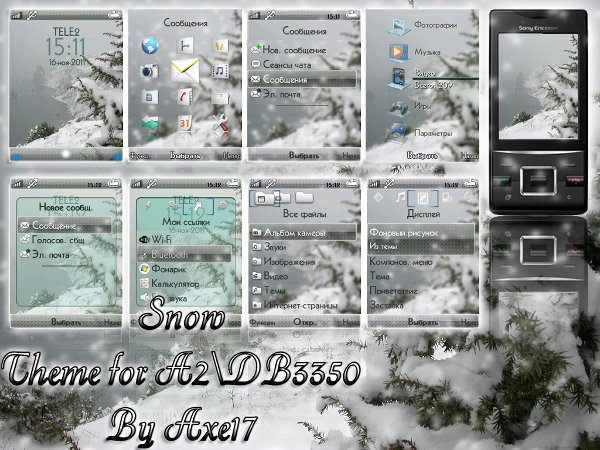The width and height of the screenshot is (600, 450).
Task: Click Всего: 209 text under Видео
Action: point(434,85)
